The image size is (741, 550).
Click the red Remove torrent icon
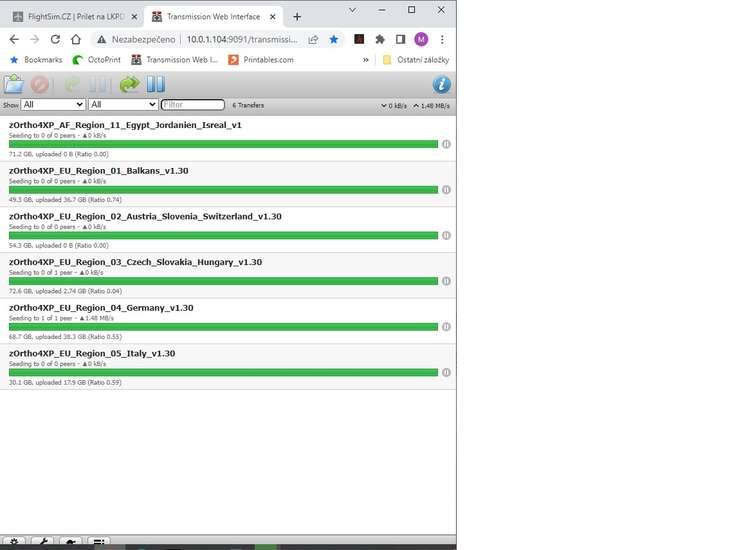point(40,85)
